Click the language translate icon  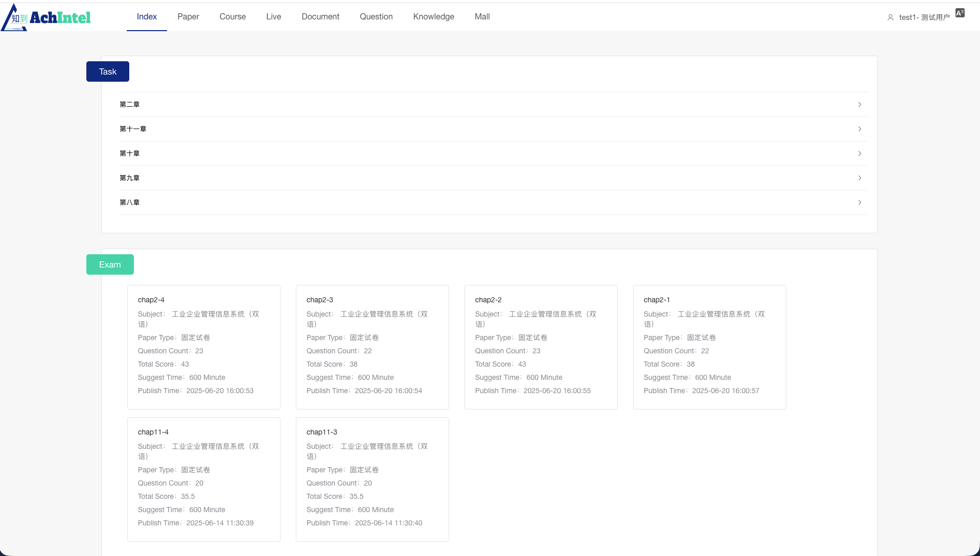pos(960,13)
